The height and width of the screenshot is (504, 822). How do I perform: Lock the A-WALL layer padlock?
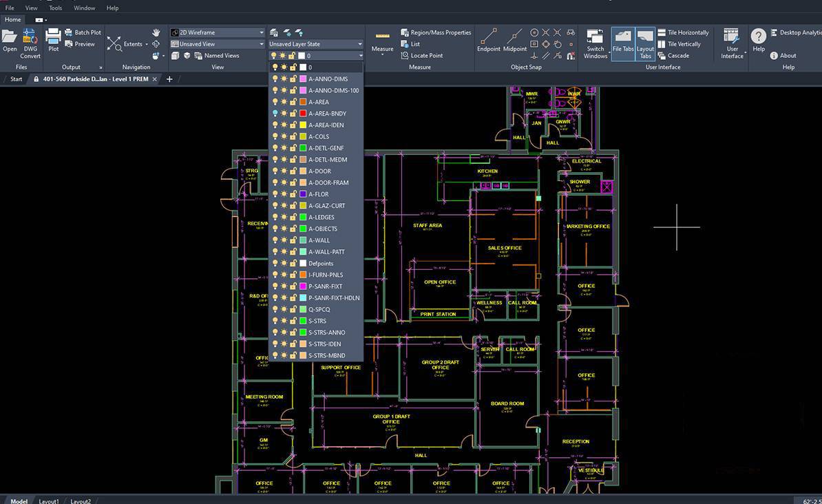pyautogui.click(x=293, y=240)
